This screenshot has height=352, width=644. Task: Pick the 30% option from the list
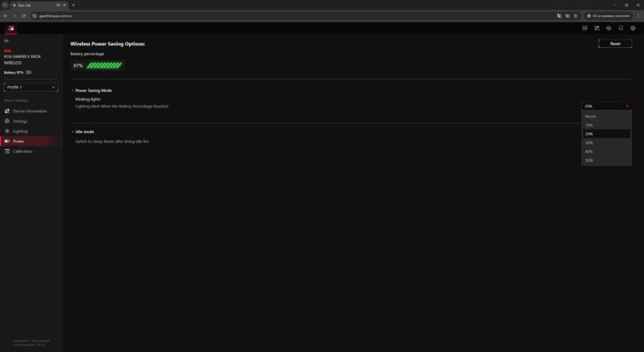point(606,142)
